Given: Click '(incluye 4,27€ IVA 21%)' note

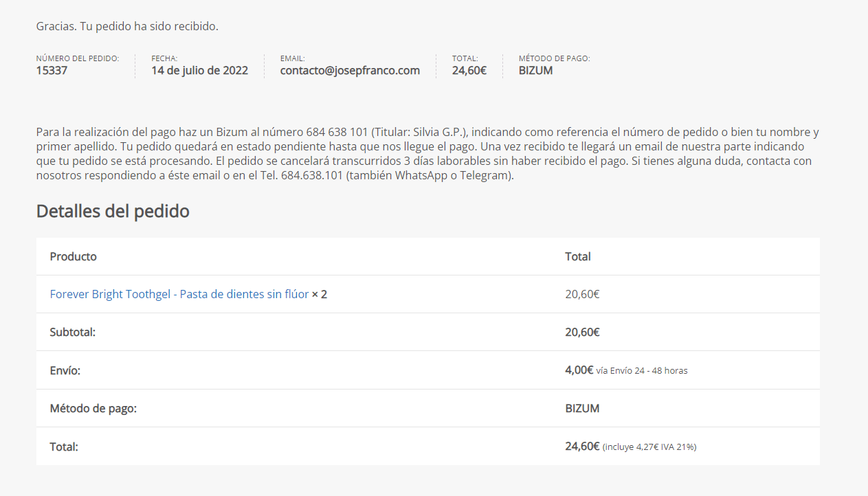Looking at the screenshot, I should 649,447.
